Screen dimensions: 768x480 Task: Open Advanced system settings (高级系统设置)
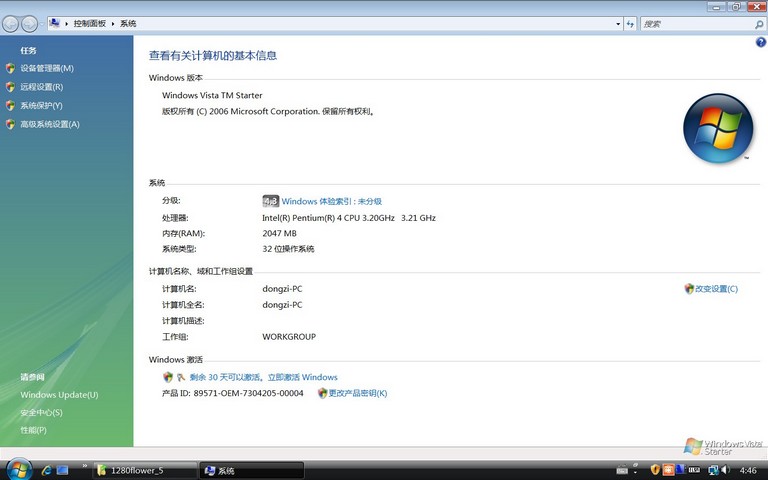[49, 124]
